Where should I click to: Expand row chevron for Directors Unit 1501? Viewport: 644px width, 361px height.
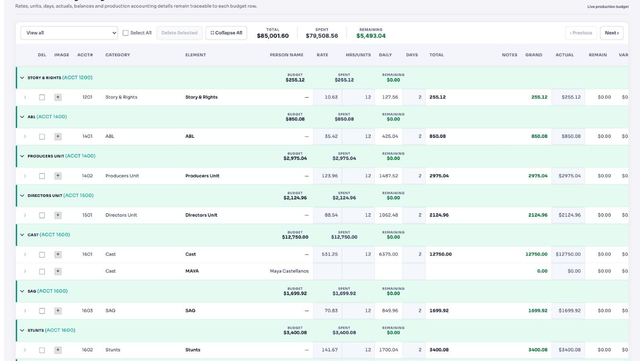25,215
